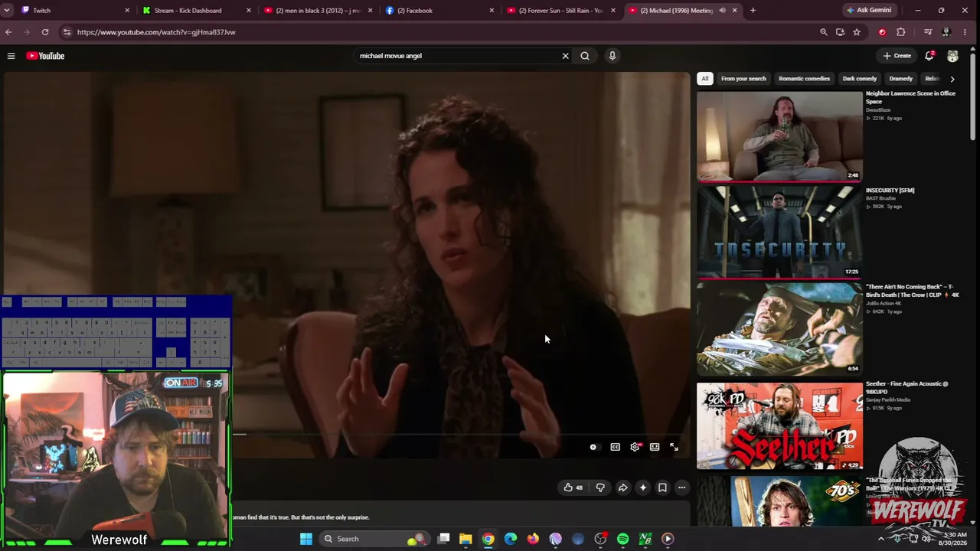The height and width of the screenshot is (551, 980).
Task: Open the Neighbor Lawrence Office Space thumbnail
Action: click(x=779, y=136)
